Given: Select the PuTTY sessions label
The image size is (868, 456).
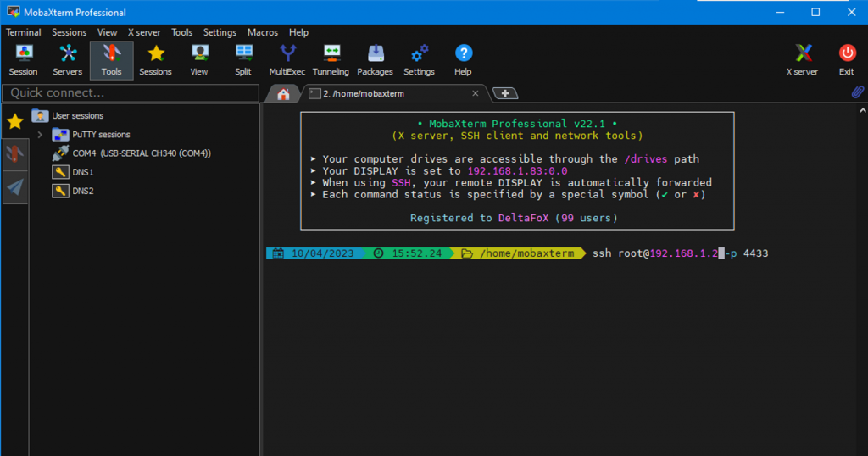Looking at the screenshot, I should tap(102, 135).
